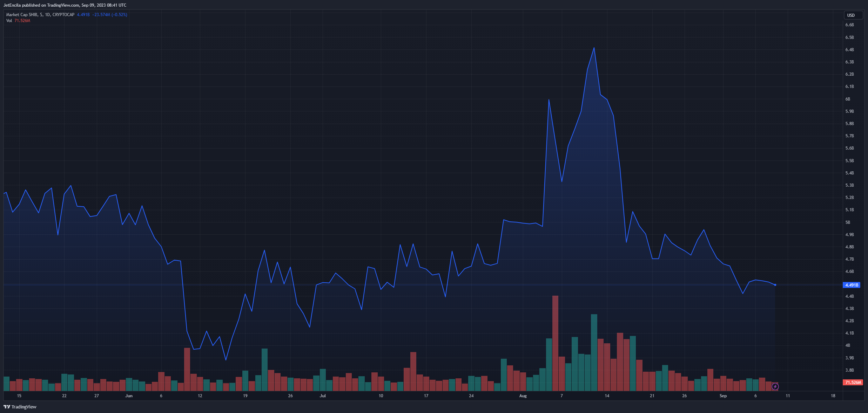This screenshot has width=868, height=413.
Task: Click the TradingView logo at bottom left
Action: 20,407
